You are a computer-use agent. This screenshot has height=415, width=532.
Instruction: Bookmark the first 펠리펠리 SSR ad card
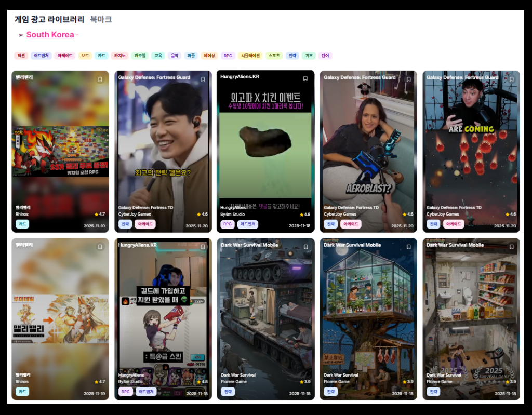[100, 79]
